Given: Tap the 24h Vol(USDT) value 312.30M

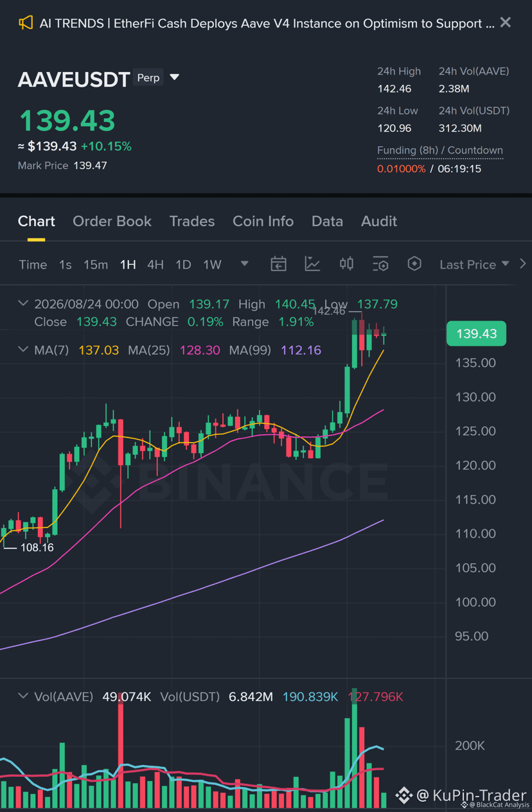Looking at the screenshot, I should point(460,128).
